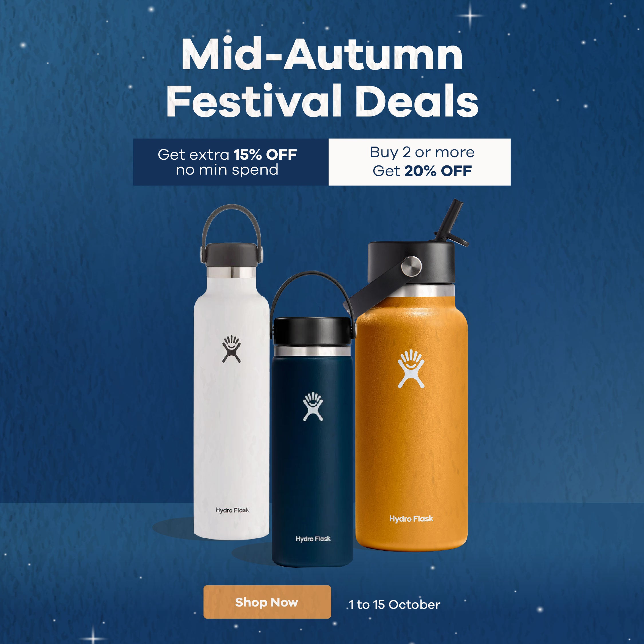Screen dimensions: 644x644
Task: Click the silver rivet on orange bottle strap
Action: coord(411,266)
